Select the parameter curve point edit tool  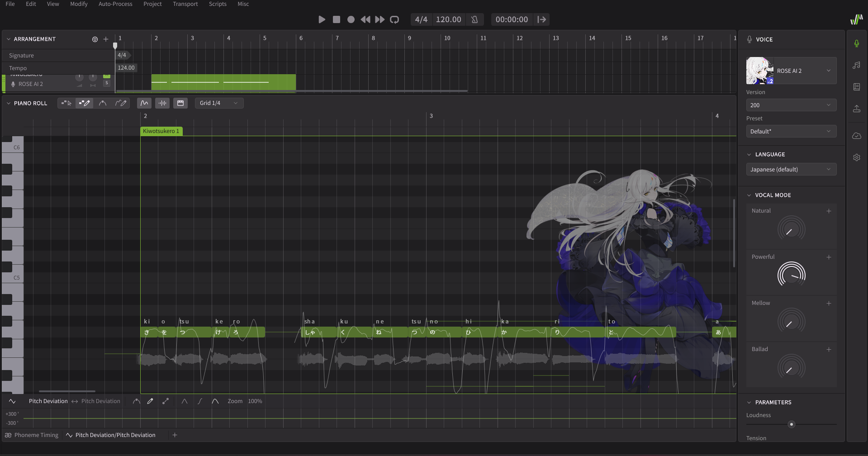pos(136,401)
